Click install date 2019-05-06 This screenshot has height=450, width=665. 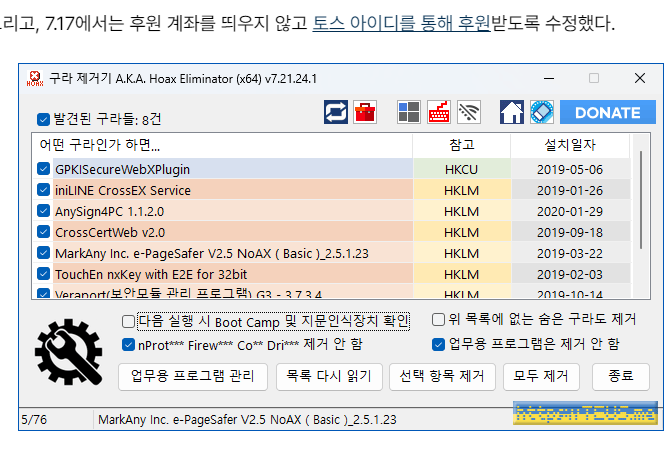coord(570,169)
